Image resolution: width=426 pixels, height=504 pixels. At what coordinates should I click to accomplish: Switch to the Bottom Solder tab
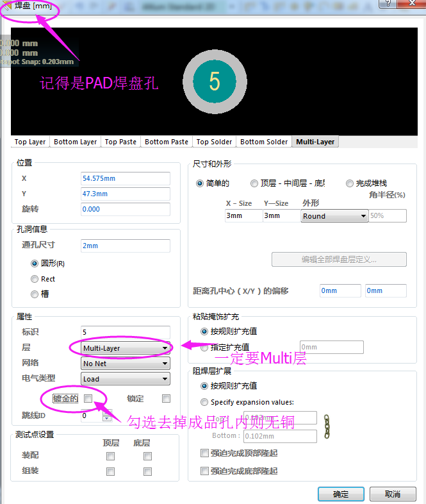[x=264, y=142]
